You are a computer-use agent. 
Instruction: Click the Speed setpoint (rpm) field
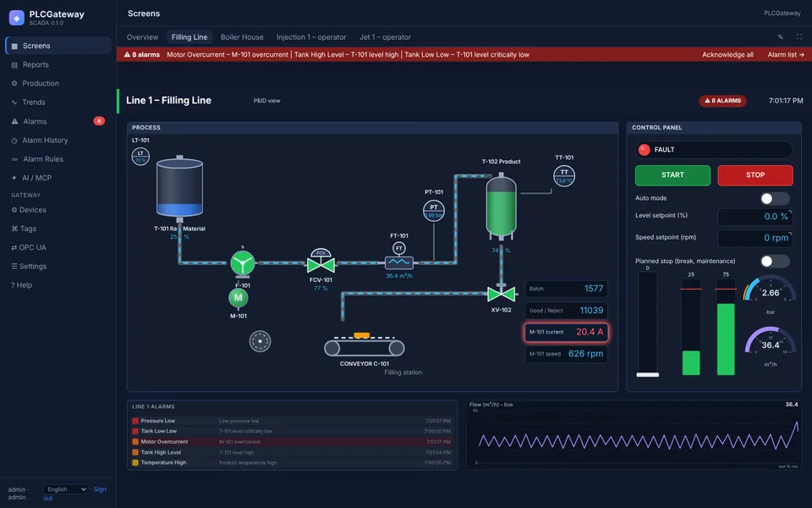(755, 238)
